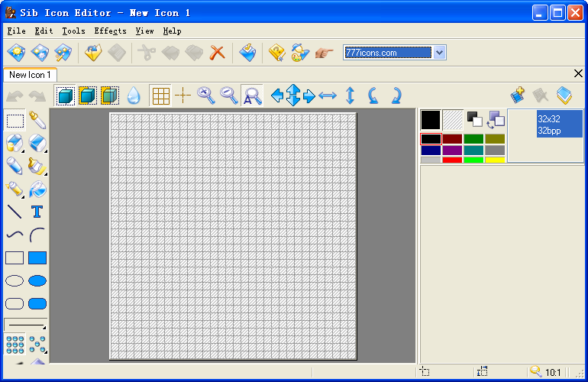Toggle the center crosshair lines
The width and height of the screenshot is (588, 382).
pyautogui.click(x=183, y=95)
